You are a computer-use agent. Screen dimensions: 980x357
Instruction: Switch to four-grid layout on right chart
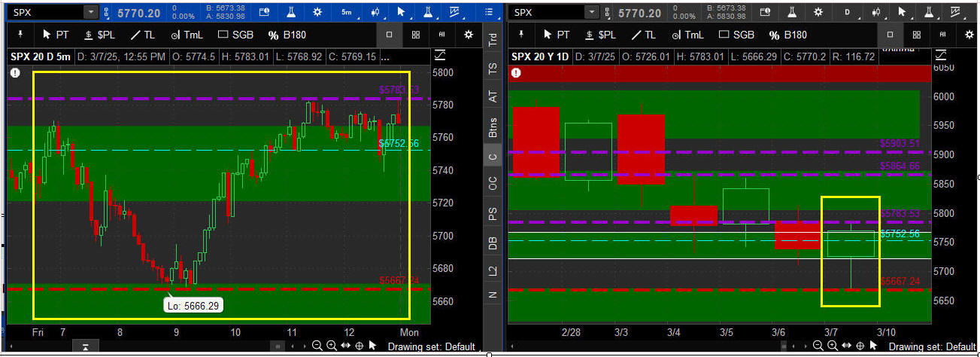click(916, 35)
